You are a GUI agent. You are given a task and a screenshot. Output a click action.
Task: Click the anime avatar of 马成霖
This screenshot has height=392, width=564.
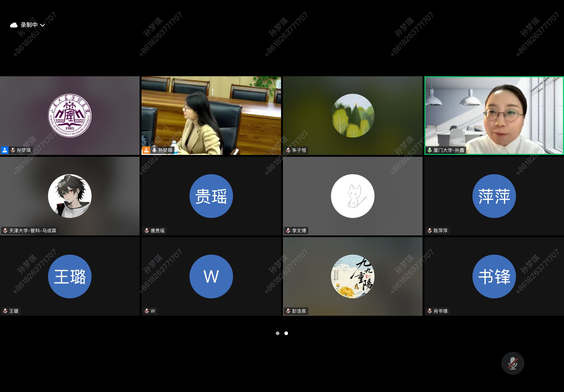tap(70, 196)
